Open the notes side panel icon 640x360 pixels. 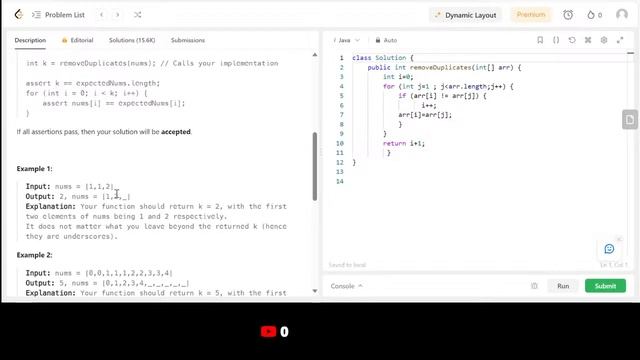coord(630,120)
